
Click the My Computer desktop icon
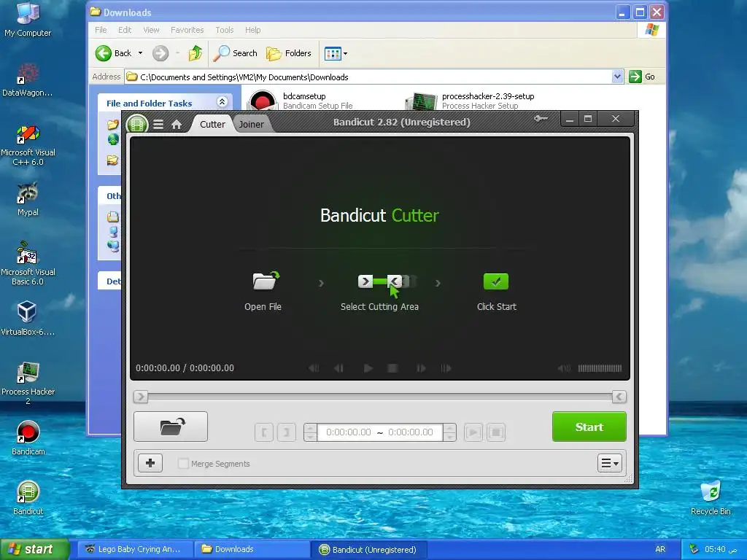pos(28,19)
